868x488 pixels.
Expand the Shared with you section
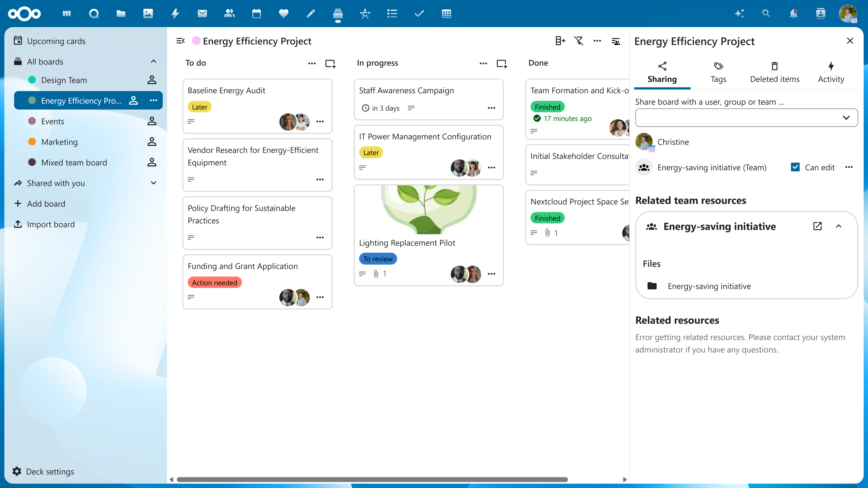pos(153,183)
